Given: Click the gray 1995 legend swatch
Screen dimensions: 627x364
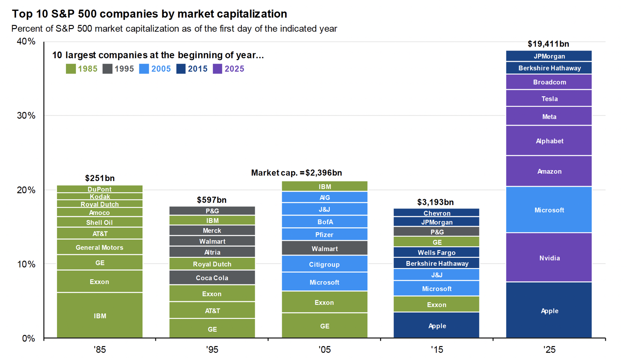Looking at the screenshot, I should coord(108,69).
